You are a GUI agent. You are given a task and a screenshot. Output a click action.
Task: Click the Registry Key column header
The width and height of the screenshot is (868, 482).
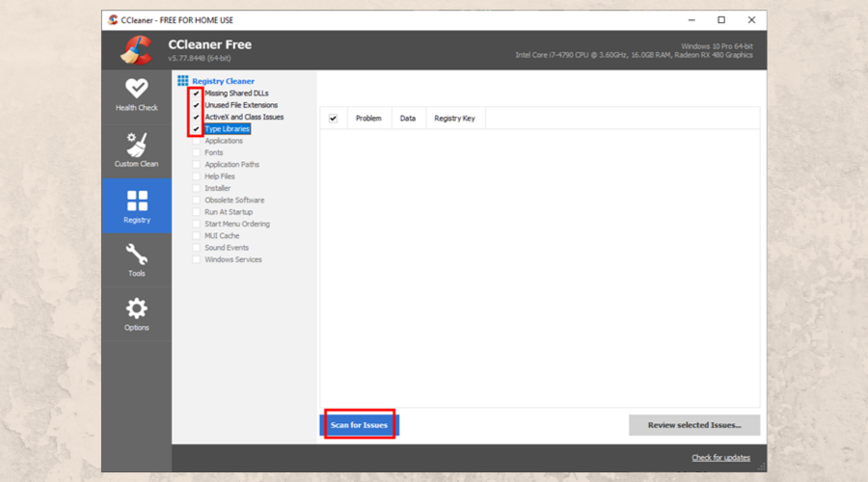pos(453,119)
